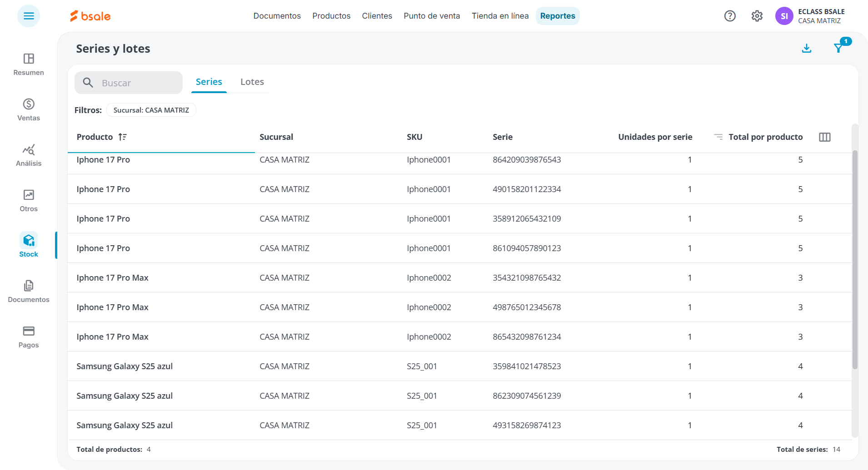This screenshot has width=868, height=470.
Task: Open Análisis section in sidebar
Action: 29,155
